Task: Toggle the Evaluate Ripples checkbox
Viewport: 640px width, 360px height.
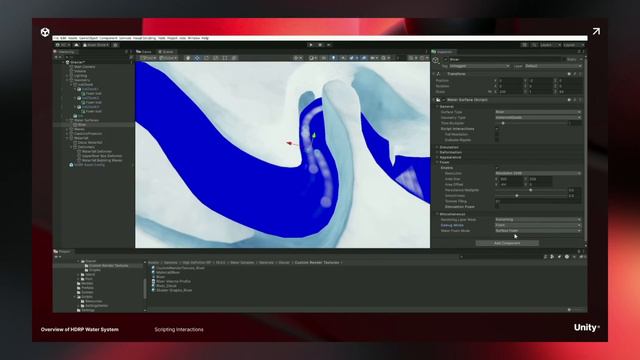Action: (x=497, y=140)
